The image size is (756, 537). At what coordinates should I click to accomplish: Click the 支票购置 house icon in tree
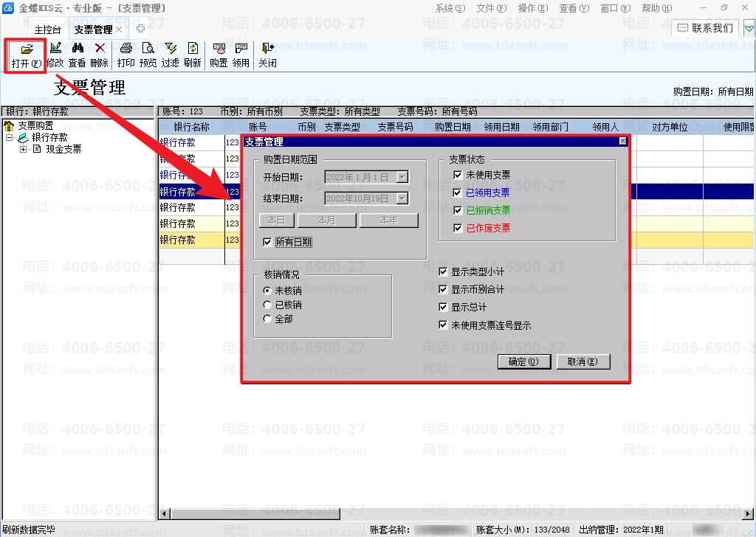coord(9,126)
